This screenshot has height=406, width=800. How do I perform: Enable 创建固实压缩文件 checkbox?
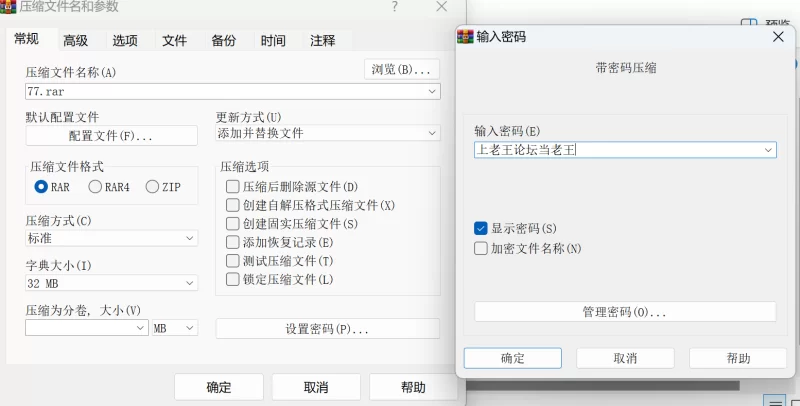coord(233,224)
